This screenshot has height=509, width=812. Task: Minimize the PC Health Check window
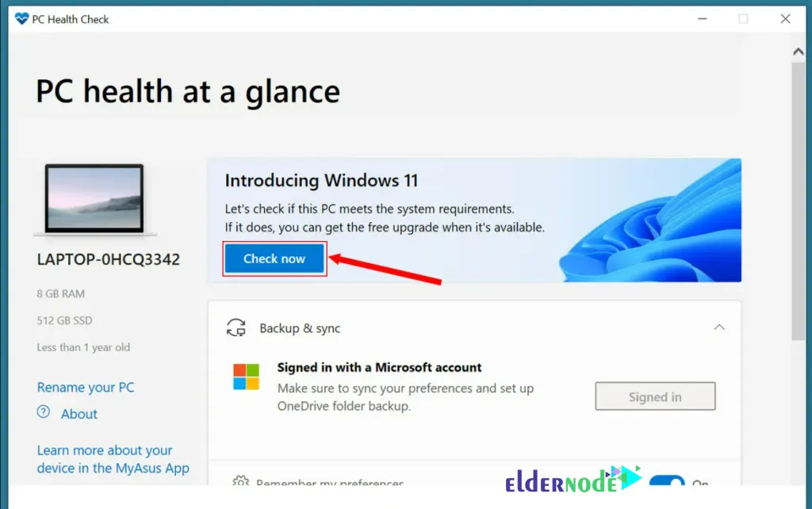pyautogui.click(x=703, y=19)
